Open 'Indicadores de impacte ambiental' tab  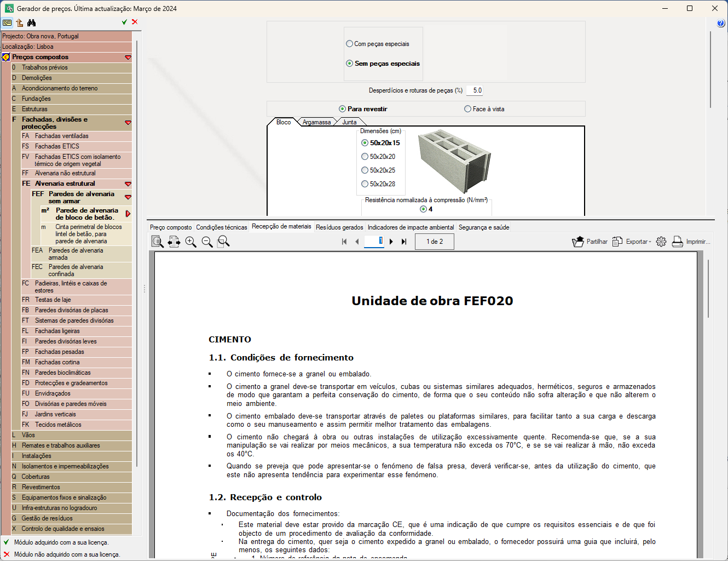411,227
